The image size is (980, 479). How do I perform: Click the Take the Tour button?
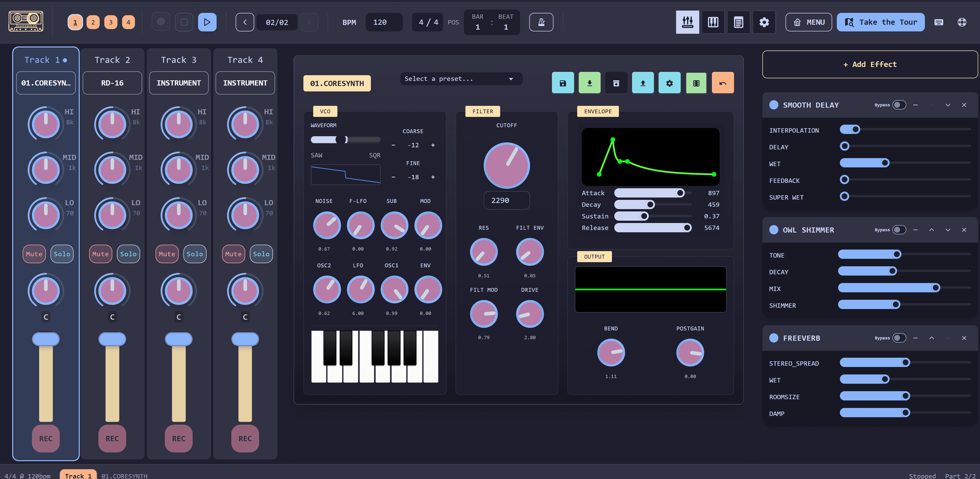pyautogui.click(x=880, y=22)
